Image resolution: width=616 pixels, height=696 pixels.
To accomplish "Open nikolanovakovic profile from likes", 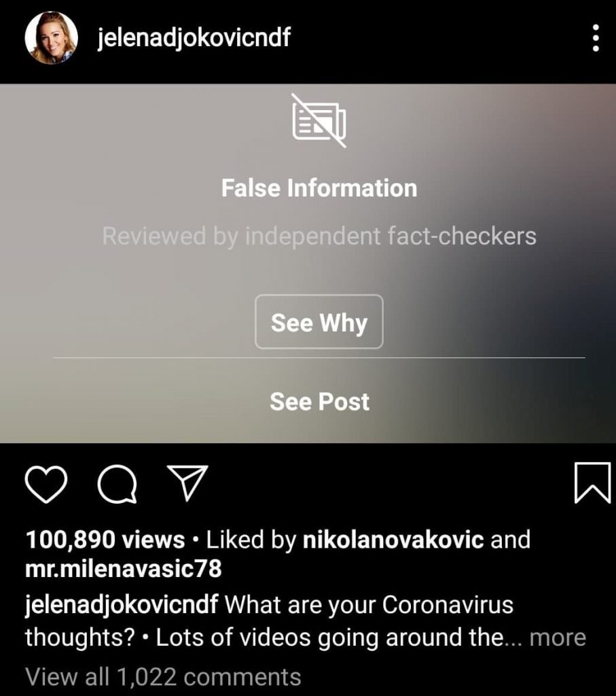I will coord(393,540).
